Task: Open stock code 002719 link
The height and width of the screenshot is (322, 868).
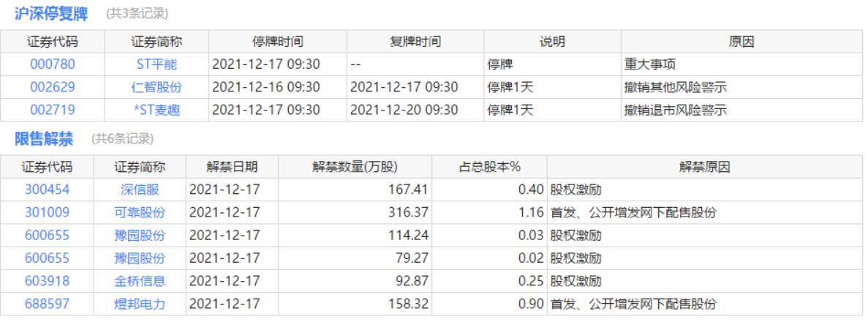Action: point(52,111)
